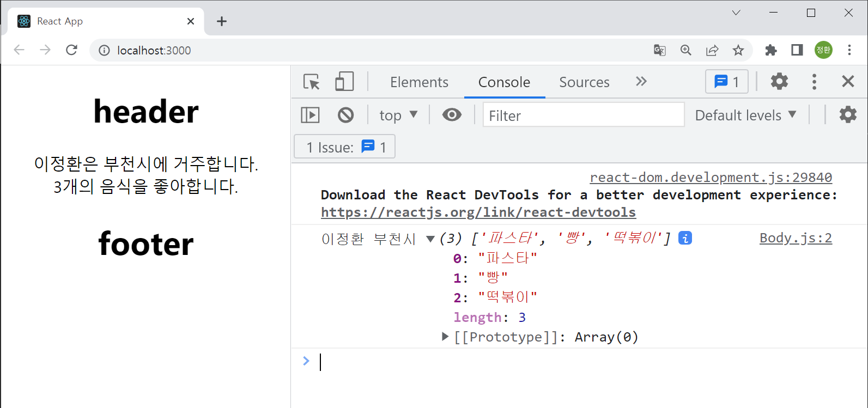Share this page icon
868x408 pixels.
tap(712, 50)
